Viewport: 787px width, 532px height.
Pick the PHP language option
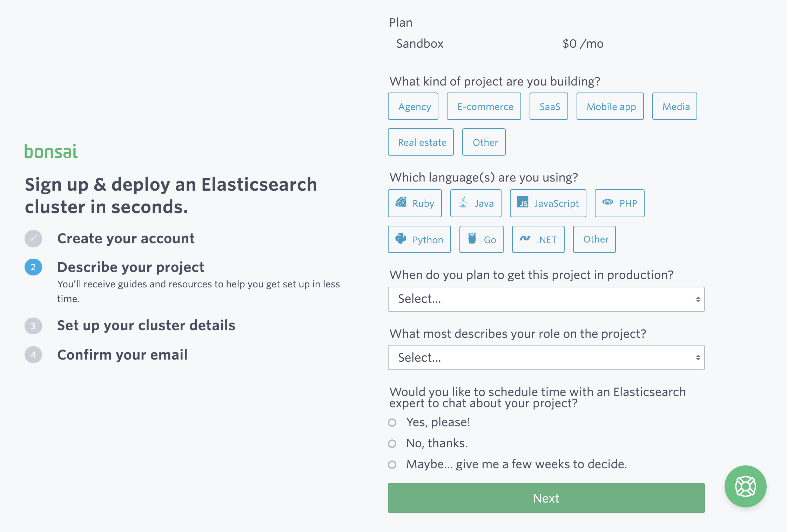click(619, 203)
